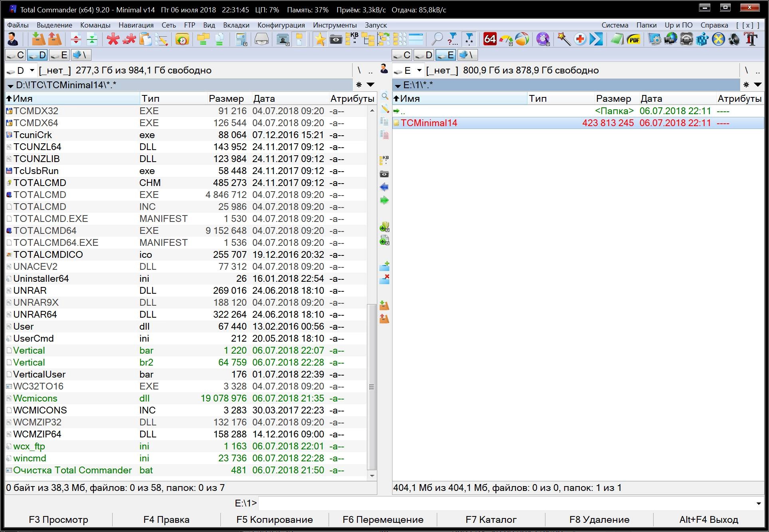This screenshot has height=532, width=769.
Task: Switch right panel to drive D button
Action: tap(424, 55)
